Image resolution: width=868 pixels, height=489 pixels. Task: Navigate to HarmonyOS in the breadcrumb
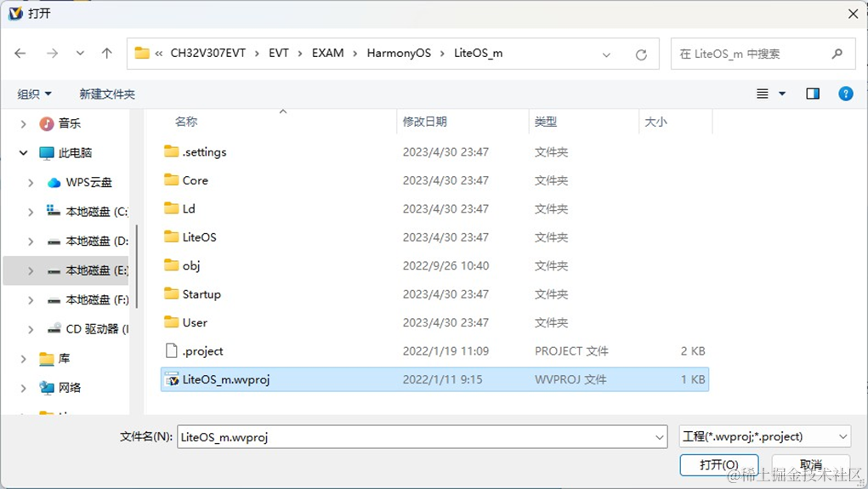[399, 54]
